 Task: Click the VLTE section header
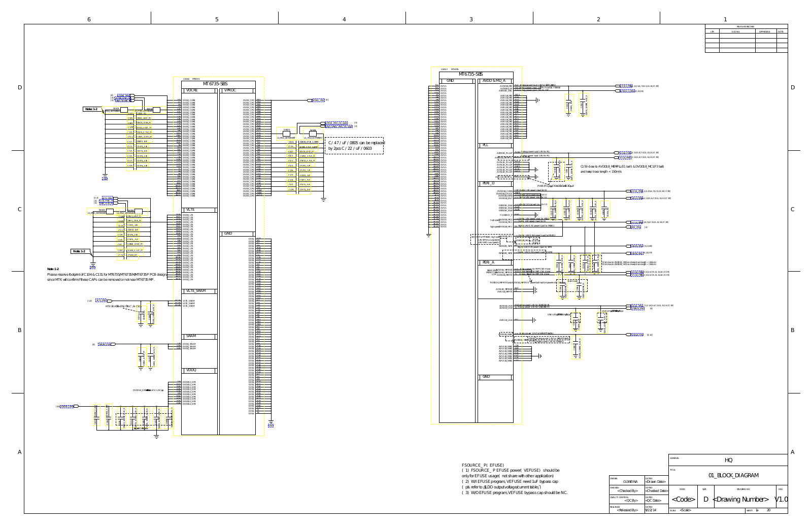[x=190, y=210]
